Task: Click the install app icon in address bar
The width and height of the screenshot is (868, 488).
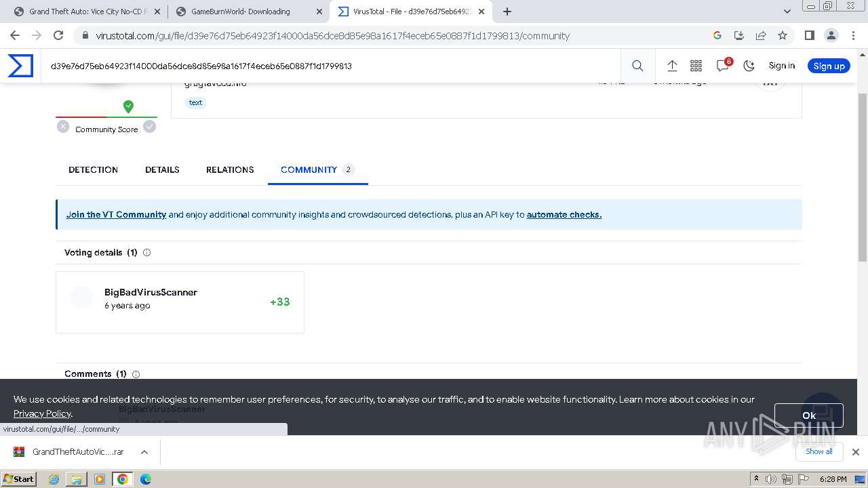Action: tap(739, 35)
